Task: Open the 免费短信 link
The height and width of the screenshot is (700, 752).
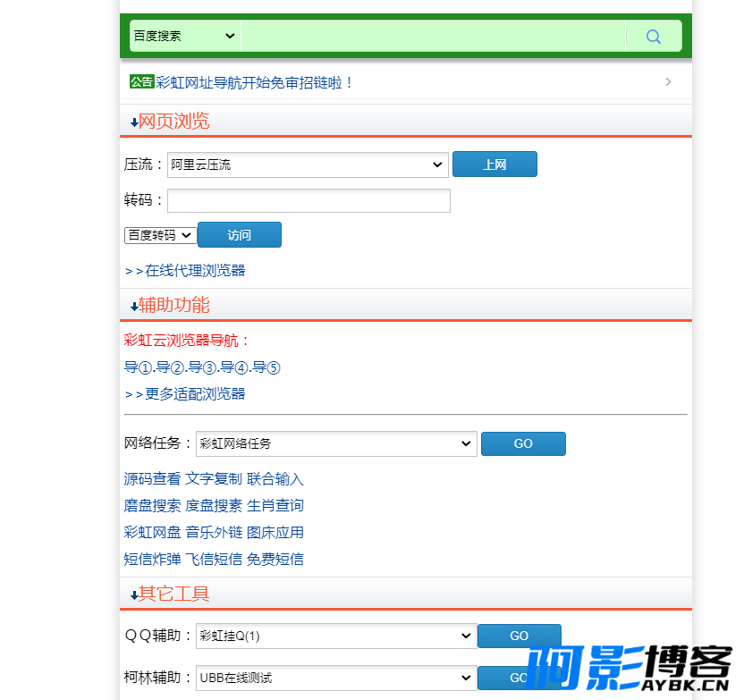Action: click(x=275, y=560)
